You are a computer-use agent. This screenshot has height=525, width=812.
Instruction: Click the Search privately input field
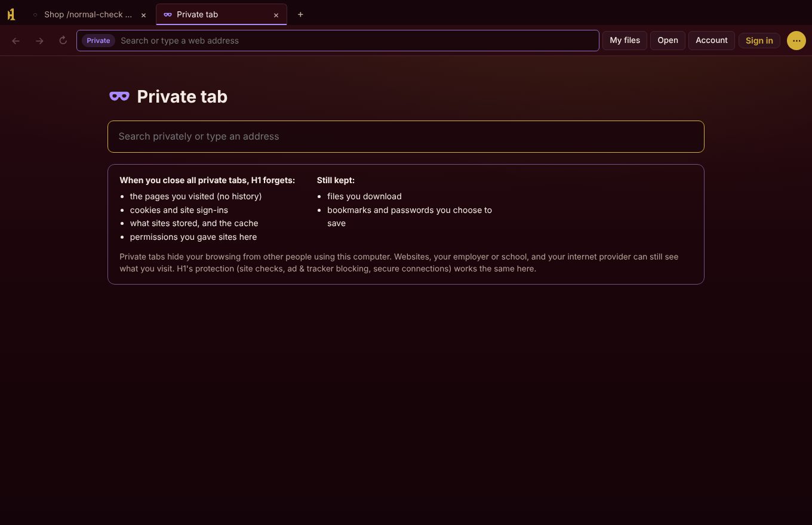(406, 137)
